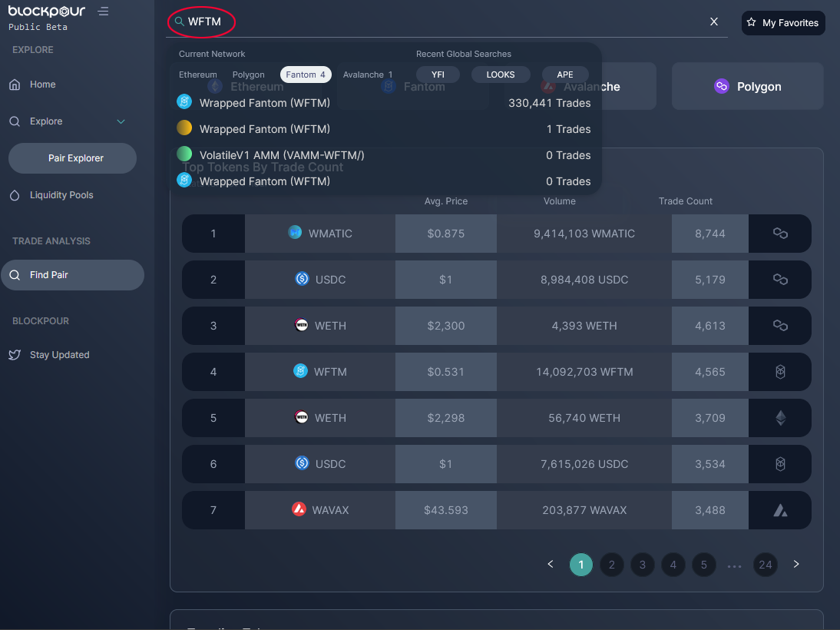
Task: Open Stay Updated link
Action: (59, 355)
